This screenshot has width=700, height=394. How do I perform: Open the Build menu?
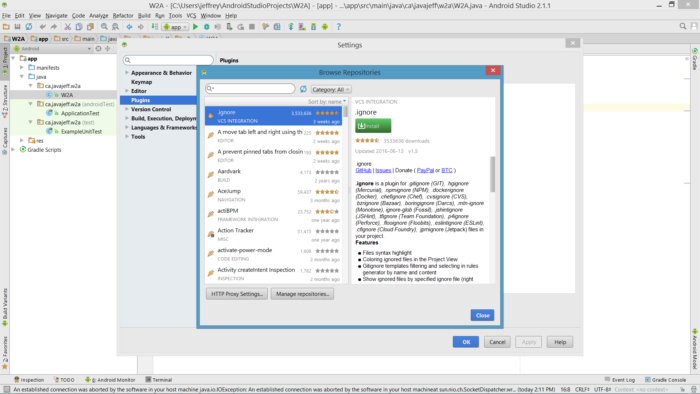pyautogui.click(x=144, y=16)
